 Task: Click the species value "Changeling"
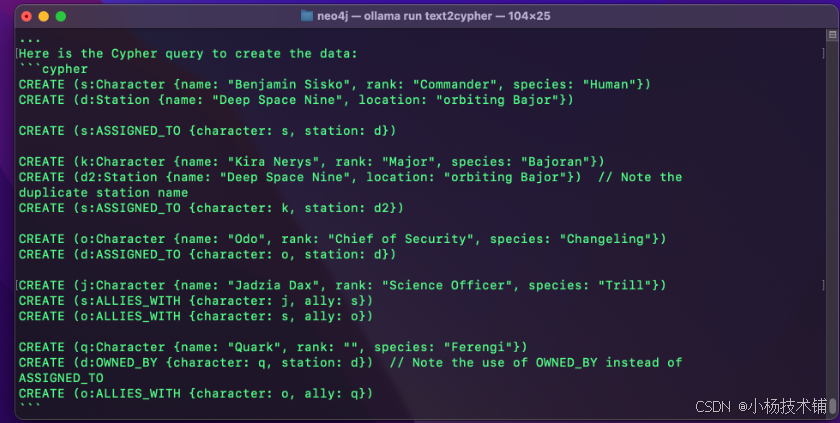point(605,239)
